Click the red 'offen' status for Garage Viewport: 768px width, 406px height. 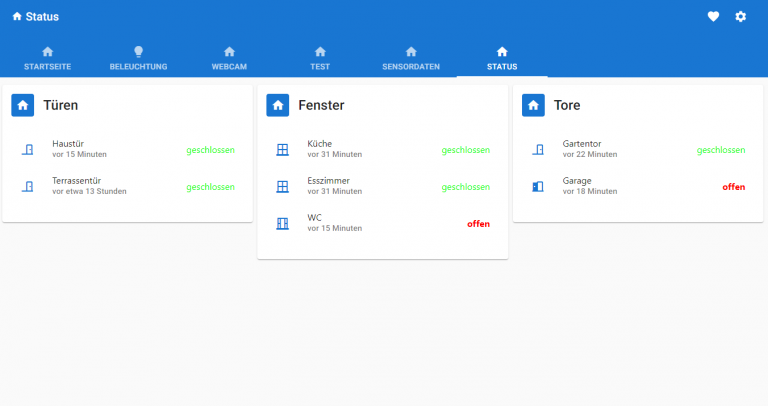pyautogui.click(x=733, y=187)
